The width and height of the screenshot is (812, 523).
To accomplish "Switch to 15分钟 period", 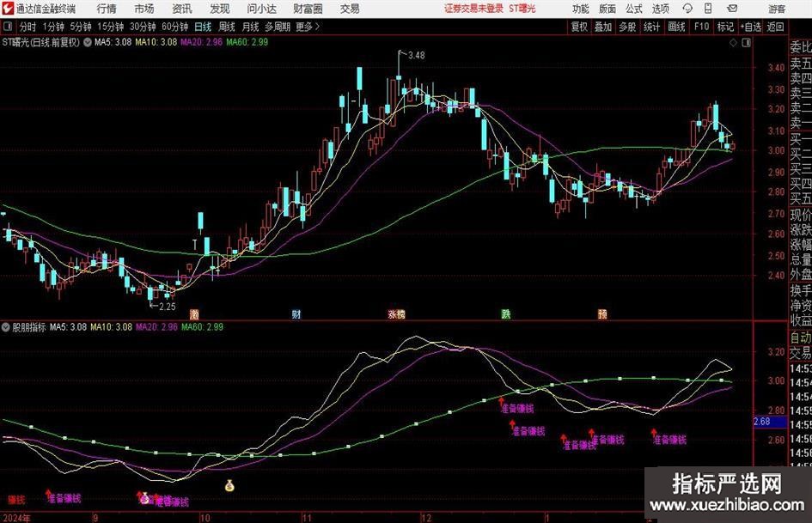I will pyautogui.click(x=111, y=27).
